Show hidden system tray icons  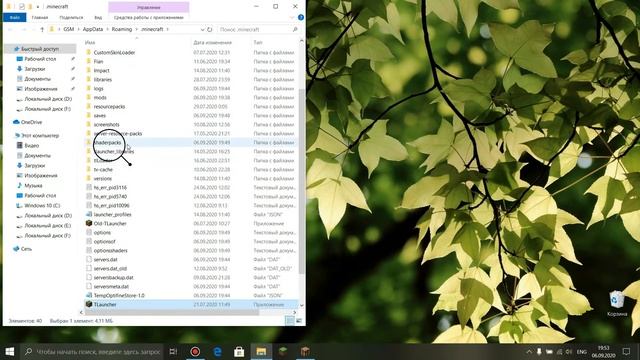pos(529,351)
